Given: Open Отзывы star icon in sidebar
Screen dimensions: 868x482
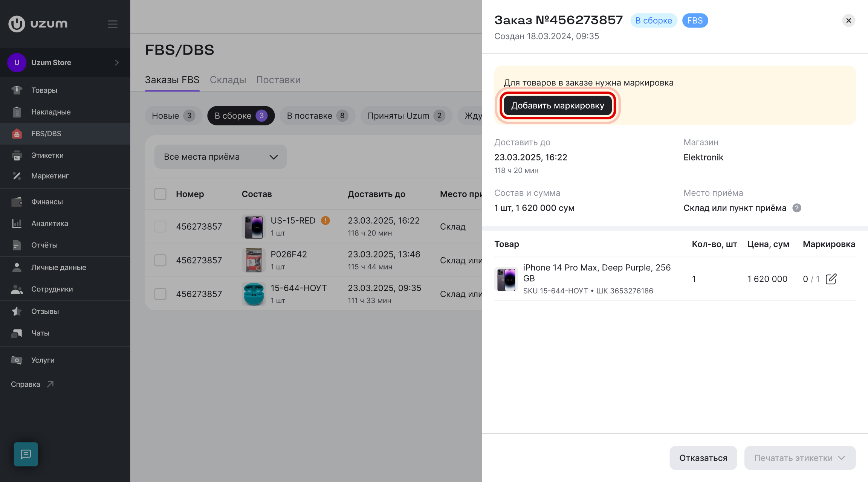Looking at the screenshot, I should pos(17,311).
